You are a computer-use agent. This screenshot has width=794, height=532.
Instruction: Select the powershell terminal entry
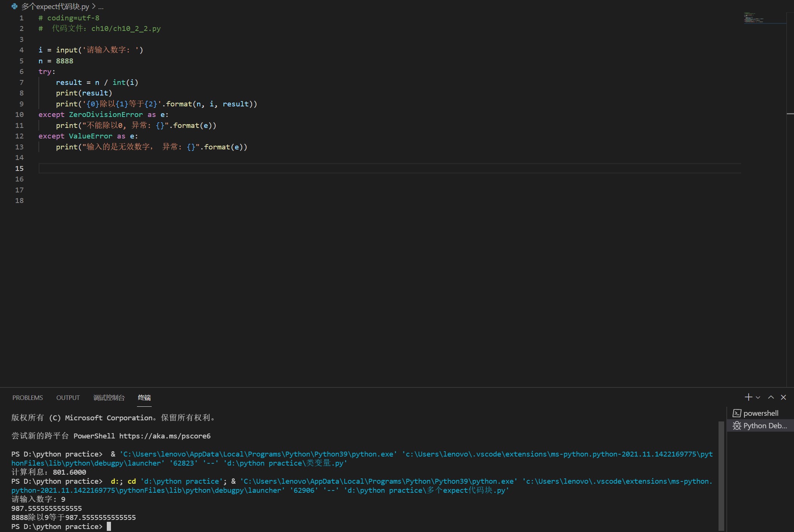pos(760,413)
